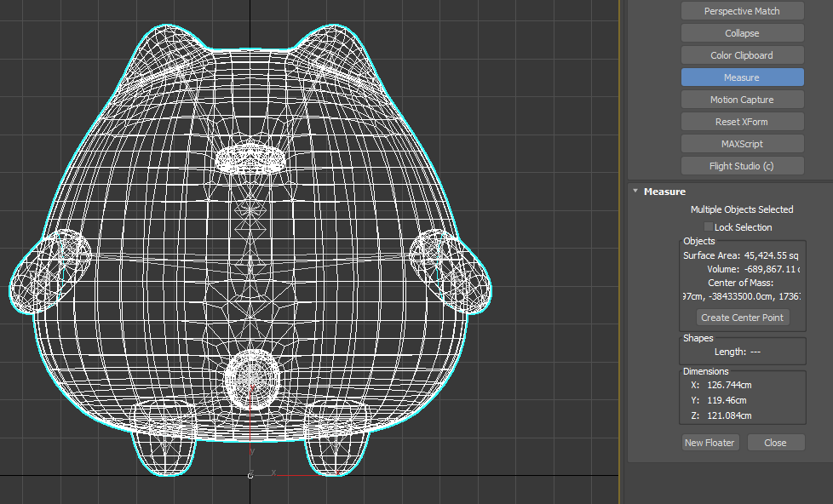Image resolution: width=833 pixels, height=504 pixels.
Task: Click the Perspective Match utility button
Action: [x=742, y=11]
